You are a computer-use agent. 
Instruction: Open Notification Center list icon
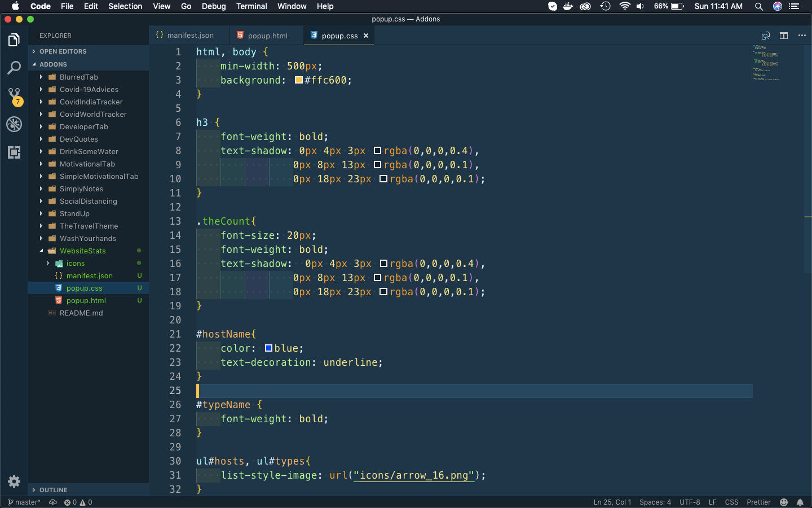(x=795, y=6)
